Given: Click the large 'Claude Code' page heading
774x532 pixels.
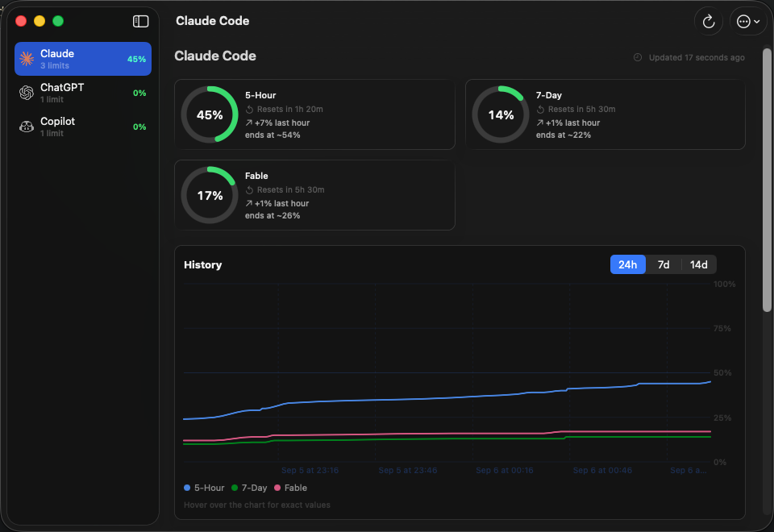Looking at the screenshot, I should (215, 56).
